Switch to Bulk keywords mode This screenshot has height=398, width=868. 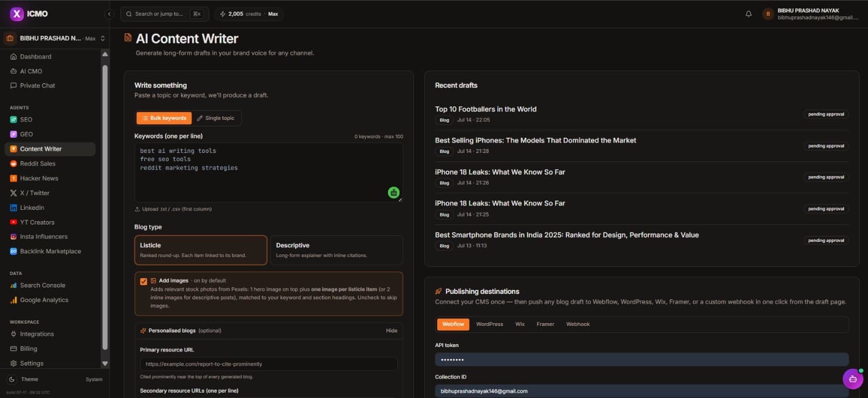click(164, 118)
